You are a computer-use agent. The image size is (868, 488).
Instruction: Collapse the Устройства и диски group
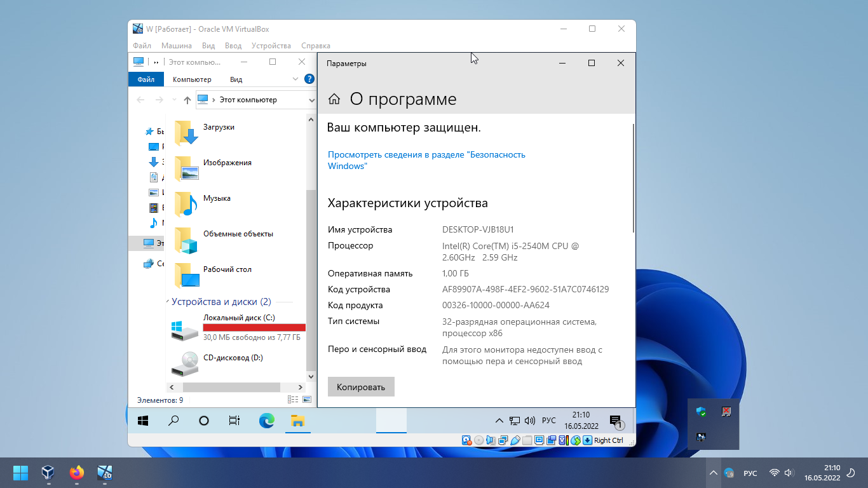click(x=168, y=302)
